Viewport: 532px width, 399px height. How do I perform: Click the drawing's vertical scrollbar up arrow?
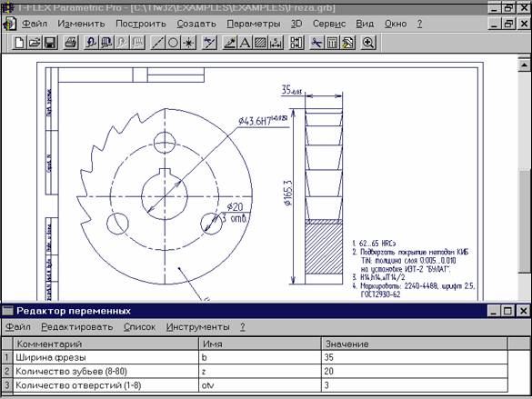pos(525,65)
